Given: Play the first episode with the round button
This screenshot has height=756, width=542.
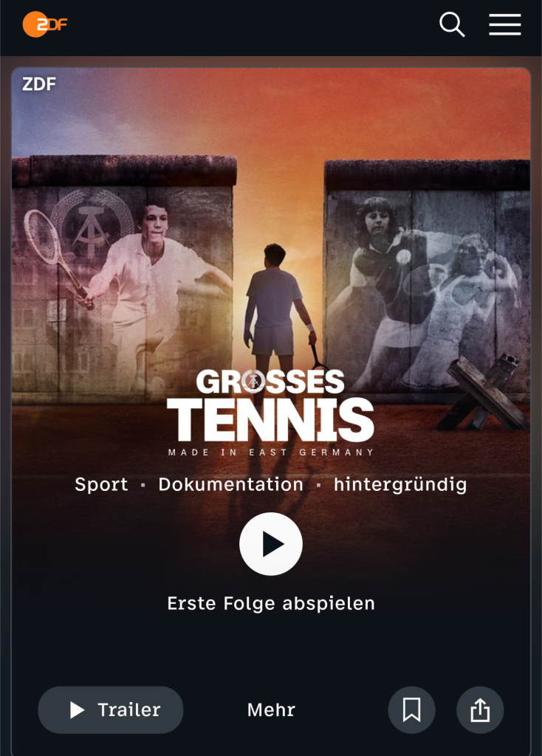Looking at the screenshot, I should (x=271, y=544).
